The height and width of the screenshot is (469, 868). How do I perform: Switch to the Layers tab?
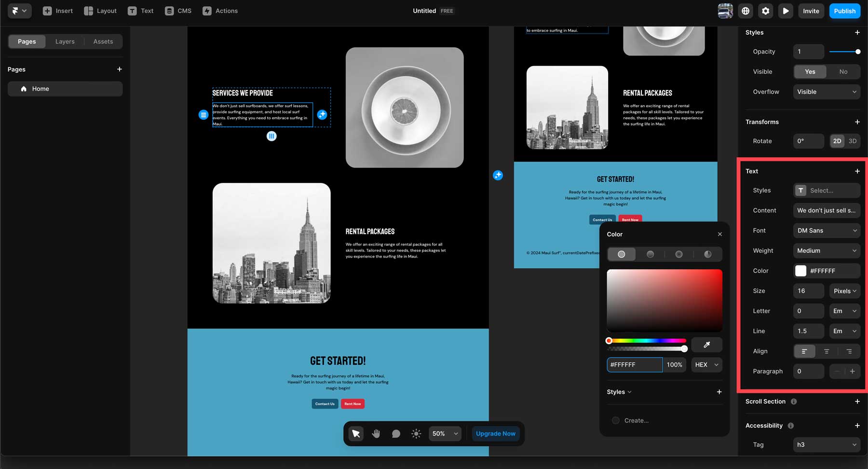(65, 41)
